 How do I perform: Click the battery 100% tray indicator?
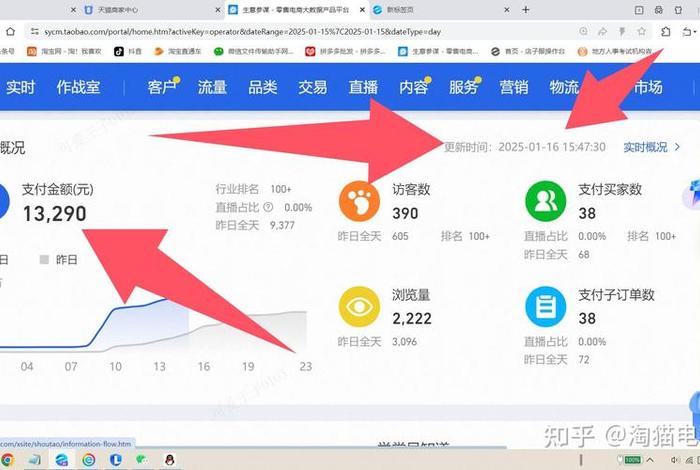[x=630, y=460]
